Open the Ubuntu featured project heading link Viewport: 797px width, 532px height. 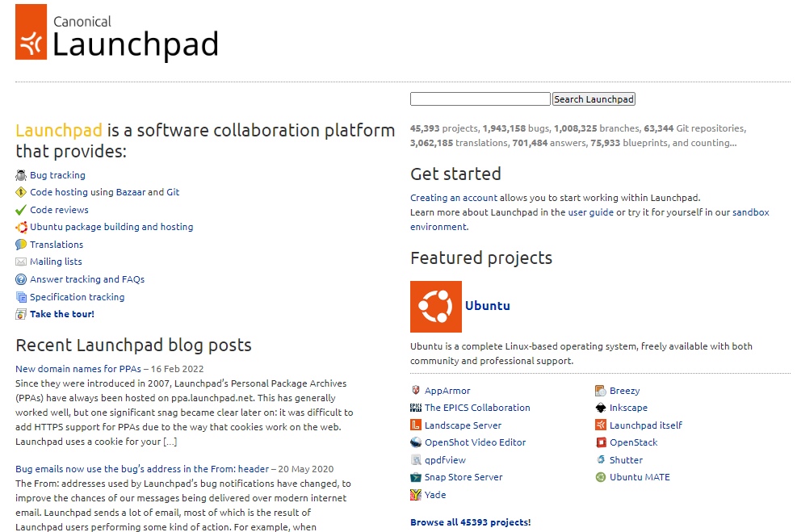(488, 305)
